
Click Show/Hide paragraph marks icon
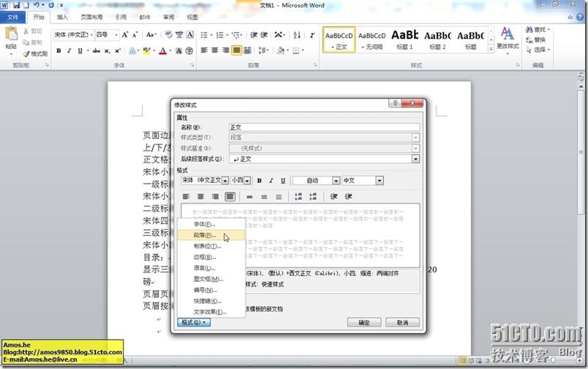[x=312, y=35]
